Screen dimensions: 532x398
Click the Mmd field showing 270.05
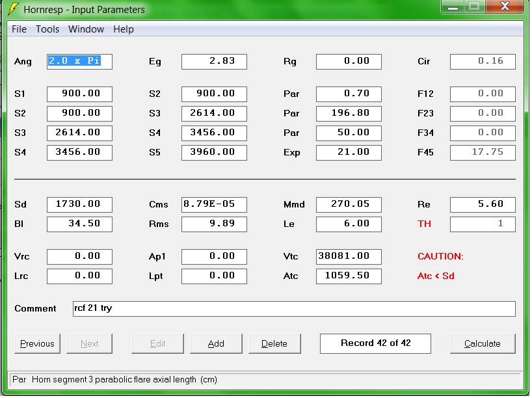[x=349, y=205]
